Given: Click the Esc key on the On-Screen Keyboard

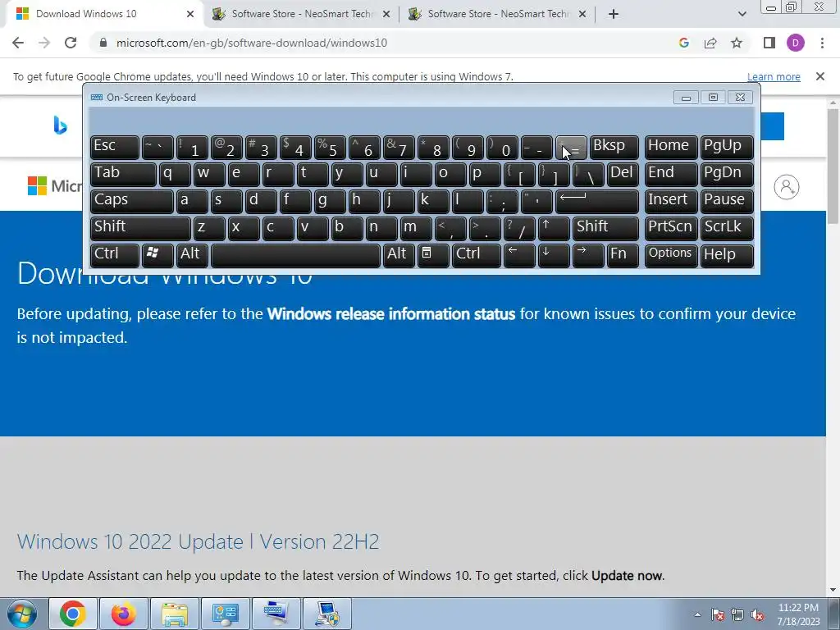Looking at the screenshot, I should point(115,147).
